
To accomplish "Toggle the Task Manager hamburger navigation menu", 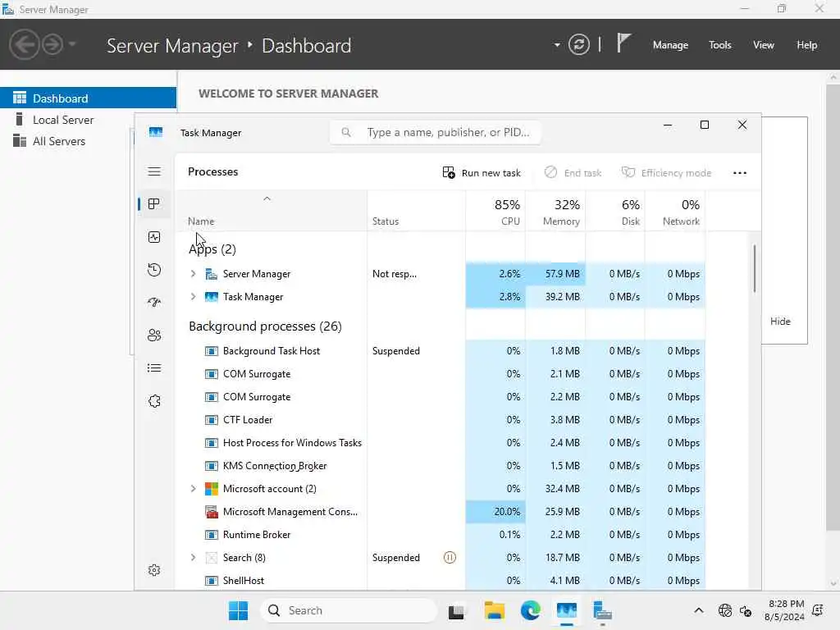I will 154,171.
